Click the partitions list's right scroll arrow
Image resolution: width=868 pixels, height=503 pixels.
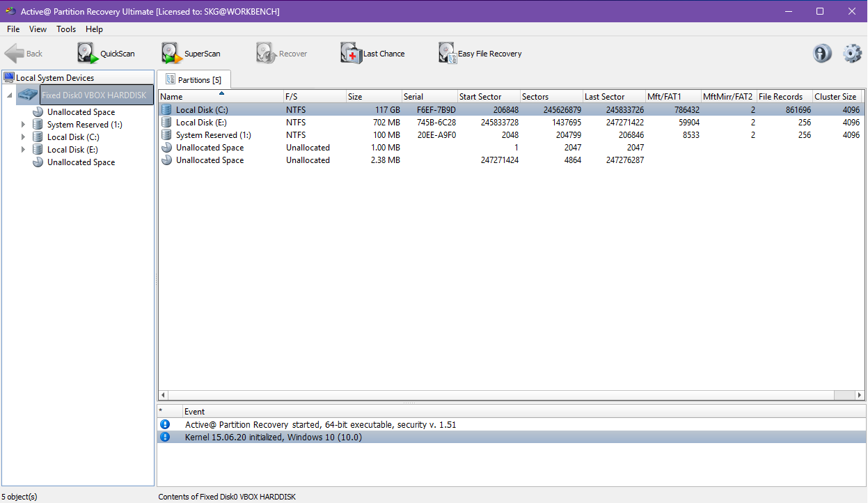858,395
